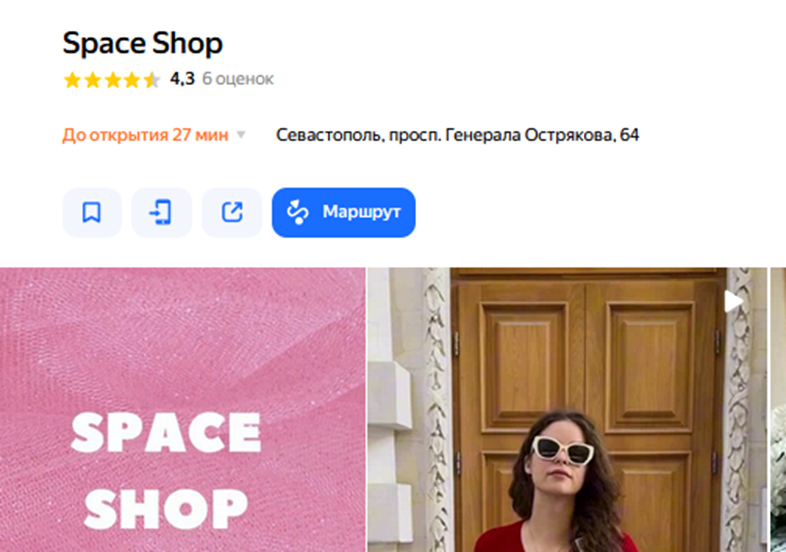Viewport: 786px width, 552px height.
Task: Click the send-to-phone icon
Action: [161, 213]
